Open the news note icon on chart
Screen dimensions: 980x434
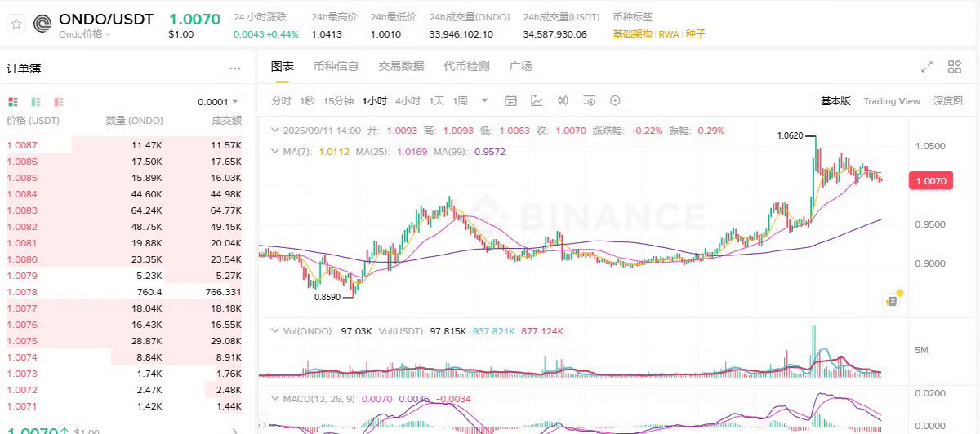click(892, 301)
